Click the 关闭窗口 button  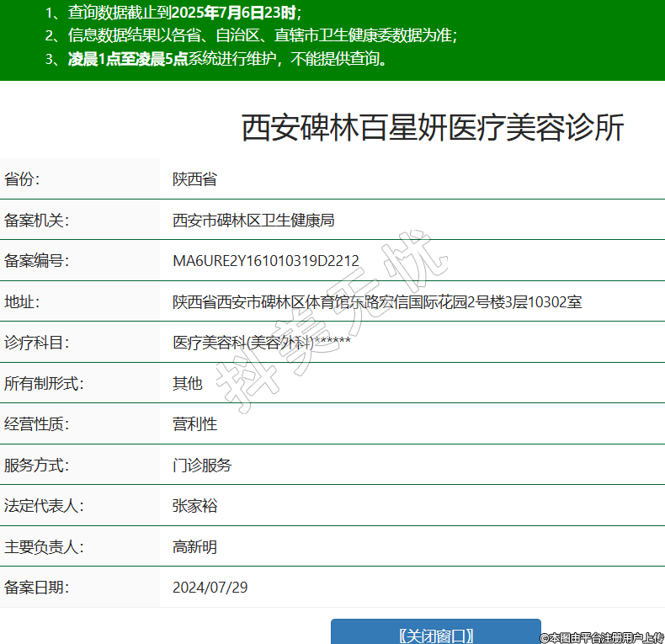(x=435, y=633)
